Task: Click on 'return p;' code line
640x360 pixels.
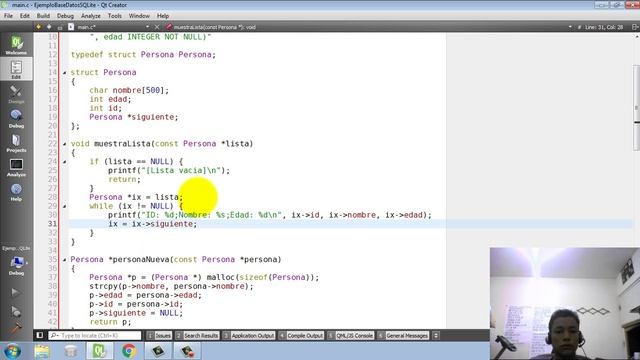Action: pyautogui.click(x=110, y=322)
